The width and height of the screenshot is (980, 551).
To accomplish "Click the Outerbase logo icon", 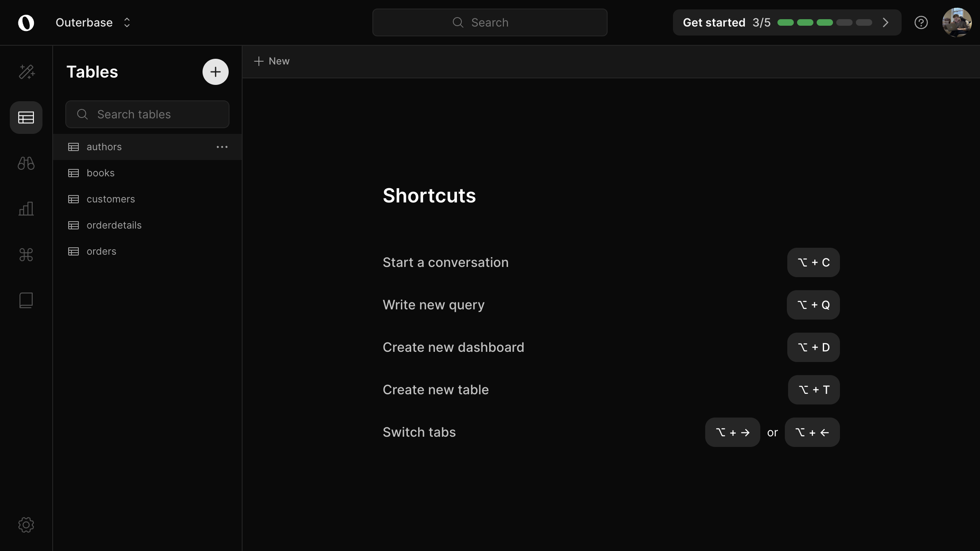I will pos(26,23).
